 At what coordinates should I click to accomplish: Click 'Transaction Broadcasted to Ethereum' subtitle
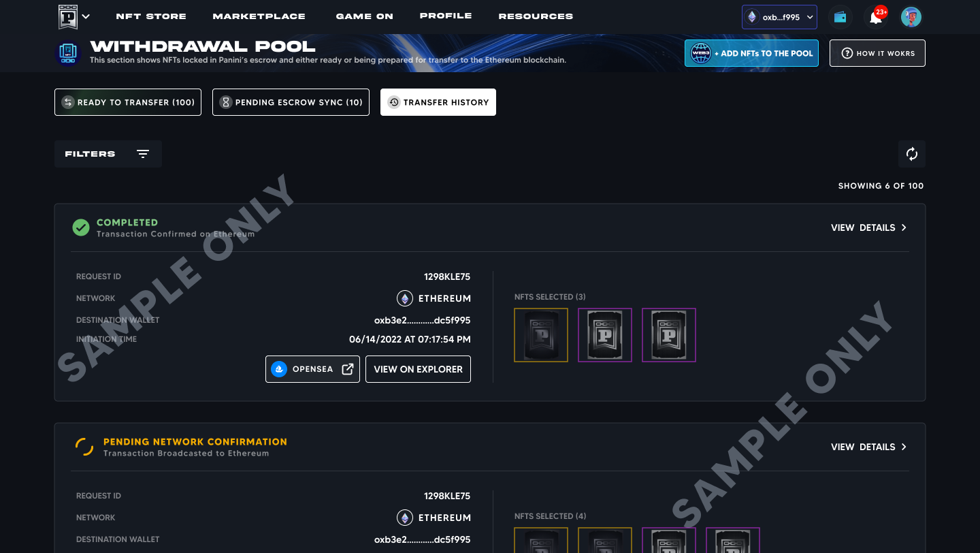pos(186,454)
